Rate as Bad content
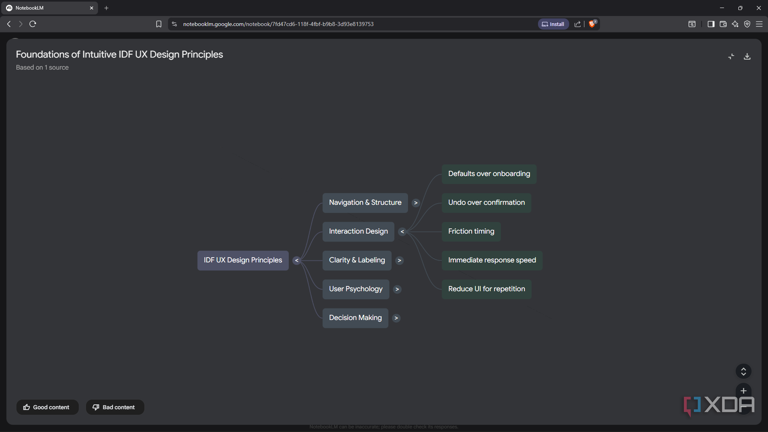 115,407
